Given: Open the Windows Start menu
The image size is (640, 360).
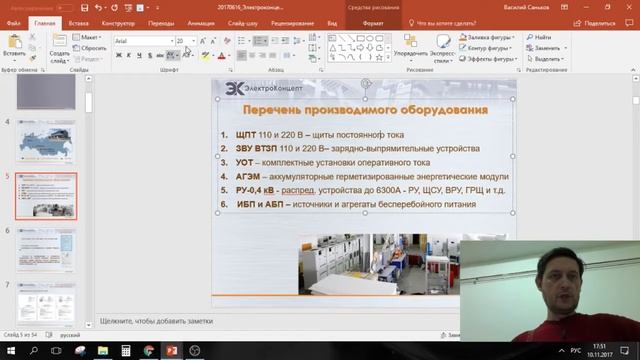Looking at the screenshot, I should coord(11,351).
